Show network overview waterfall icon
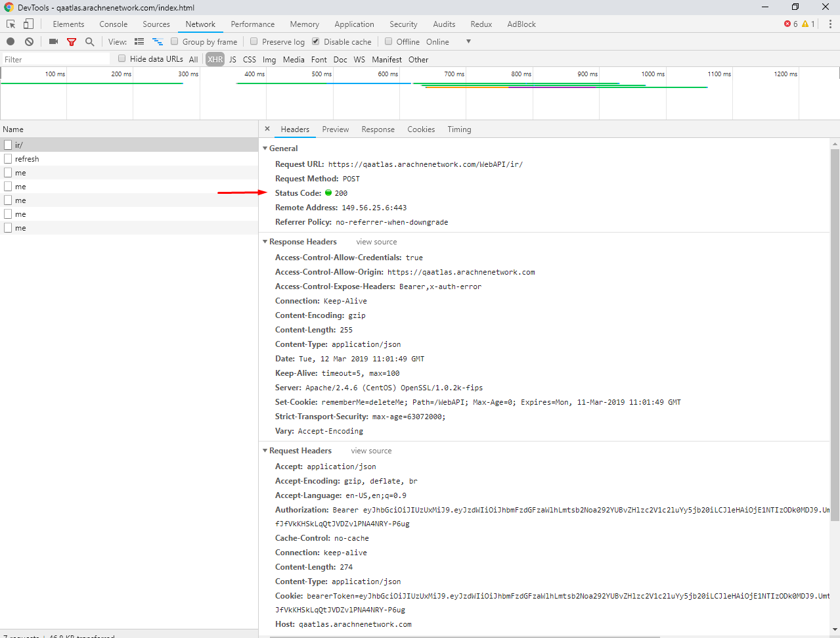 157,41
